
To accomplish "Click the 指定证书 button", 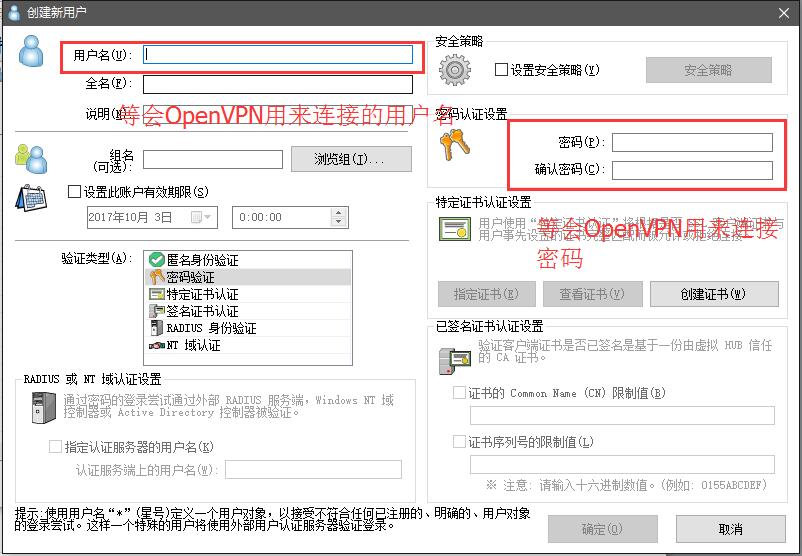I will point(486,294).
